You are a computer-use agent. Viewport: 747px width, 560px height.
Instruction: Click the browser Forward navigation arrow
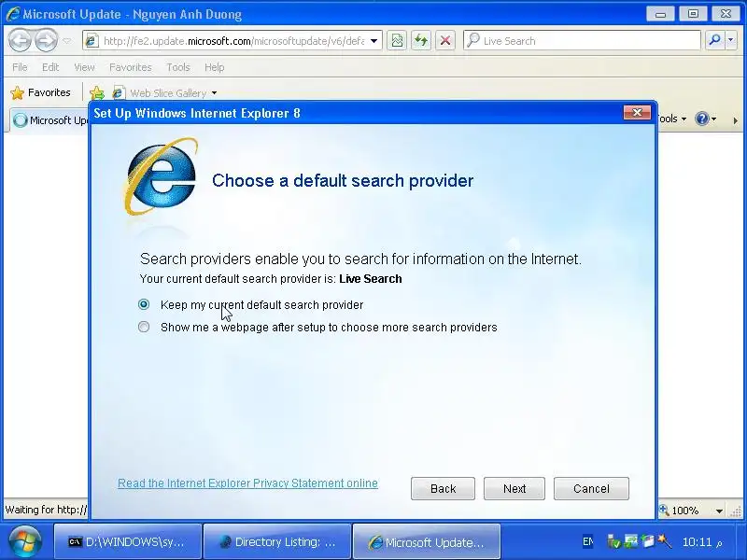pyautogui.click(x=46, y=40)
